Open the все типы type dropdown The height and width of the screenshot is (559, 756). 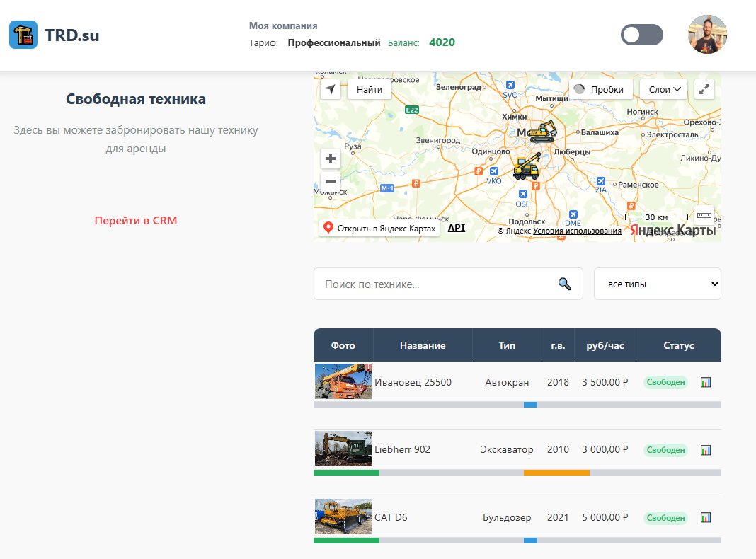coord(657,284)
